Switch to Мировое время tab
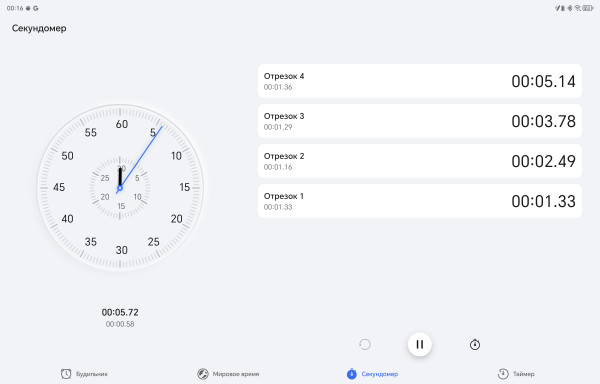The height and width of the screenshot is (384, 600). (x=228, y=374)
